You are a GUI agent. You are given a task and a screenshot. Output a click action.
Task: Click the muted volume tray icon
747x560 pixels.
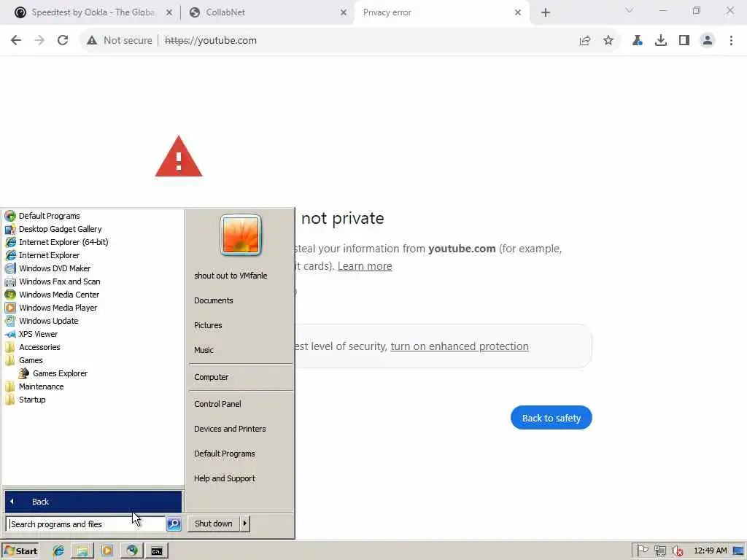[x=678, y=551]
